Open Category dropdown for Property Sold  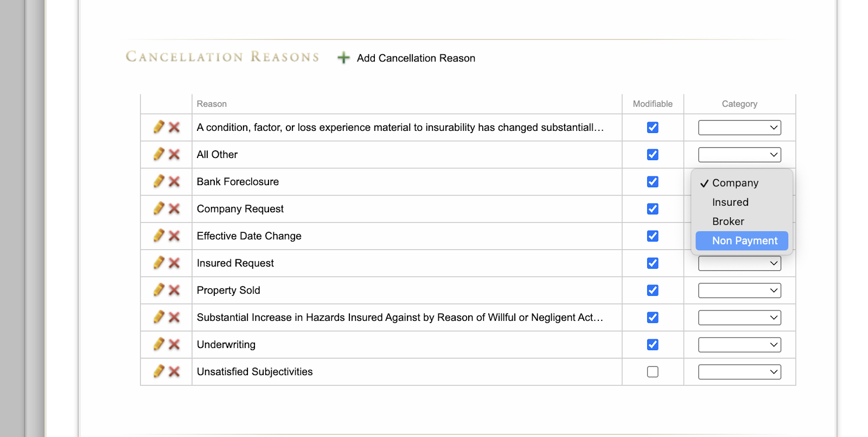point(739,290)
